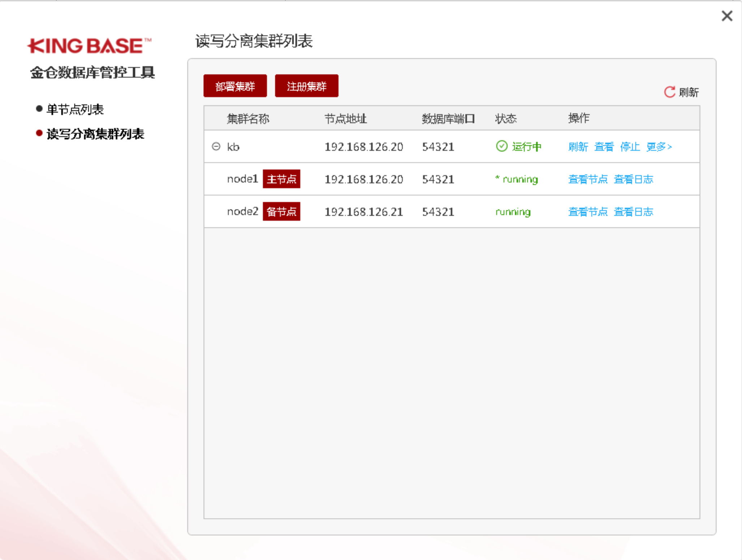Click the red refresh arrow icon
The image size is (742, 560).
click(x=669, y=92)
